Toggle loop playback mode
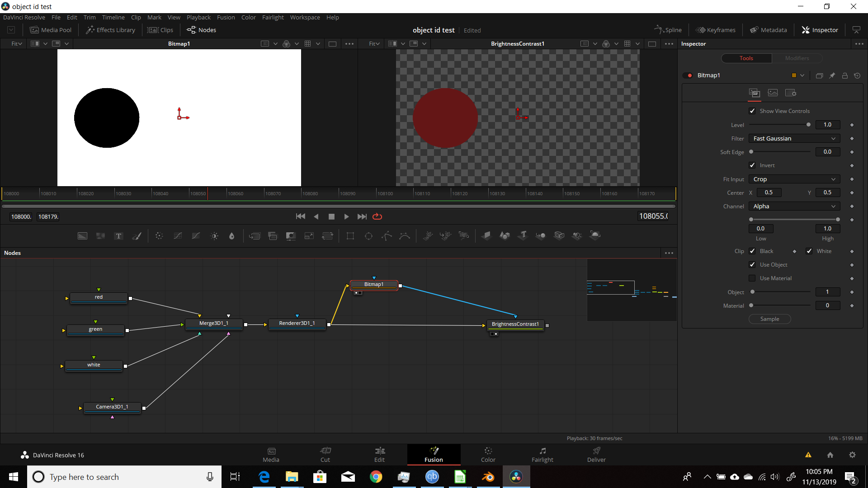 (377, 216)
